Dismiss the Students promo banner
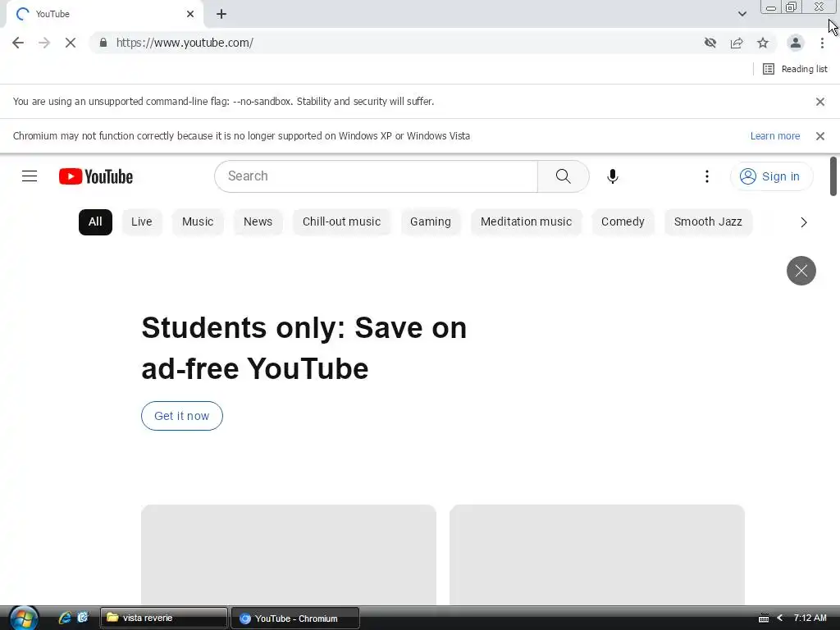 click(801, 271)
